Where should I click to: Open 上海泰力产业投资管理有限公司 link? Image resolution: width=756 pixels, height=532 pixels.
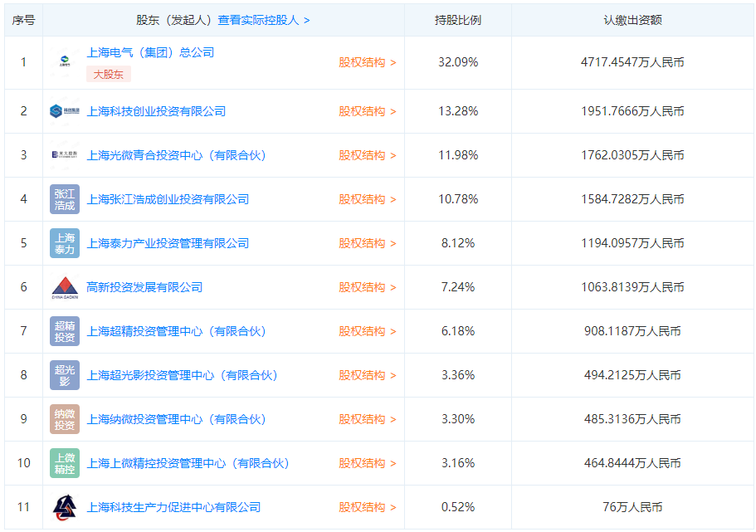pyautogui.click(x=168, y=243)
